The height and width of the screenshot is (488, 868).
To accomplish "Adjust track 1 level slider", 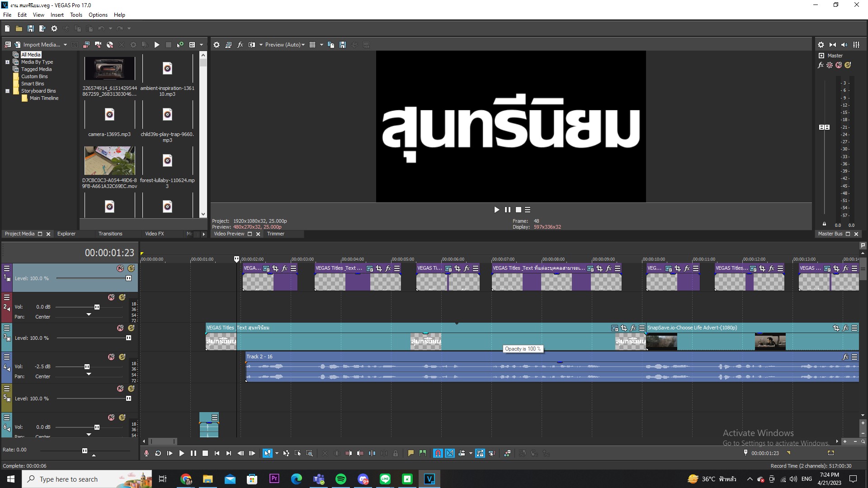I will (x=128, y=278).
